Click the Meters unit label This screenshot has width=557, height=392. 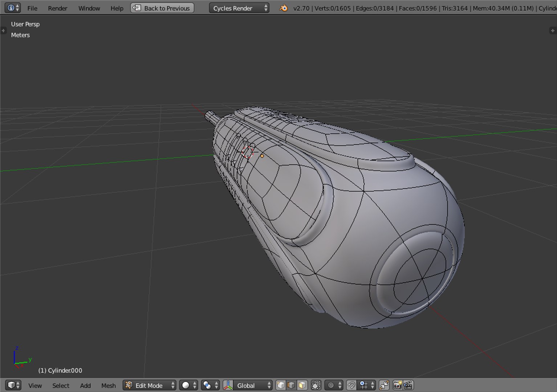pos(20,35)
